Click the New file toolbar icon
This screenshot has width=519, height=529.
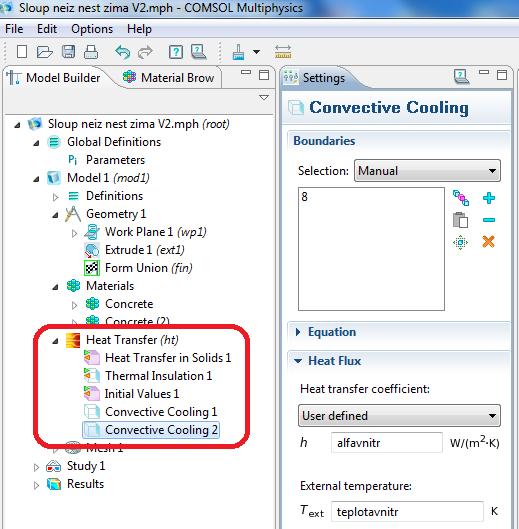(22, 52)
